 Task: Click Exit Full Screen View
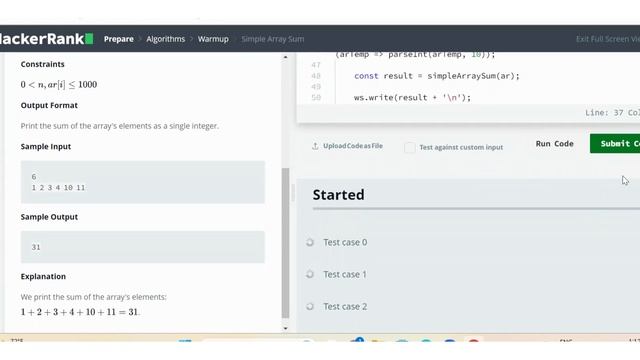tap(608, 39)
